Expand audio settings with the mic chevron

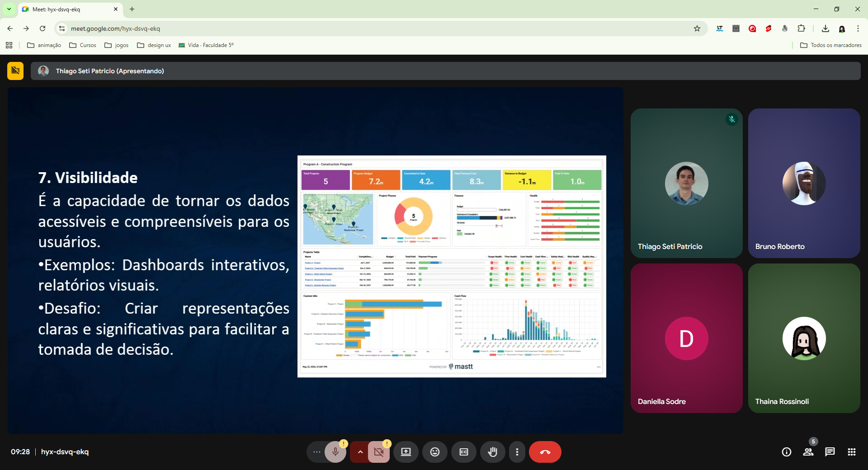pos(360,452)
